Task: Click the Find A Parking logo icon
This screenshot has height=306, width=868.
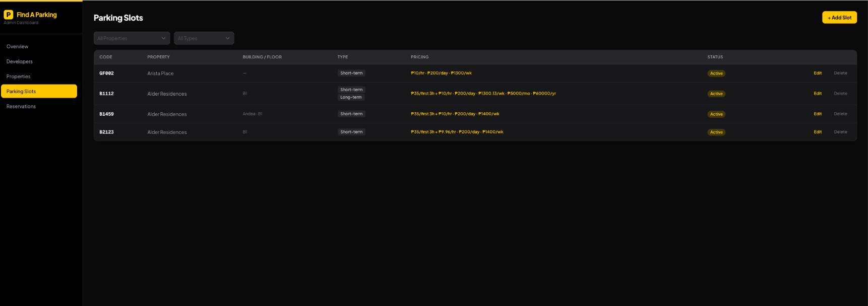Action: tap(8, 15)
